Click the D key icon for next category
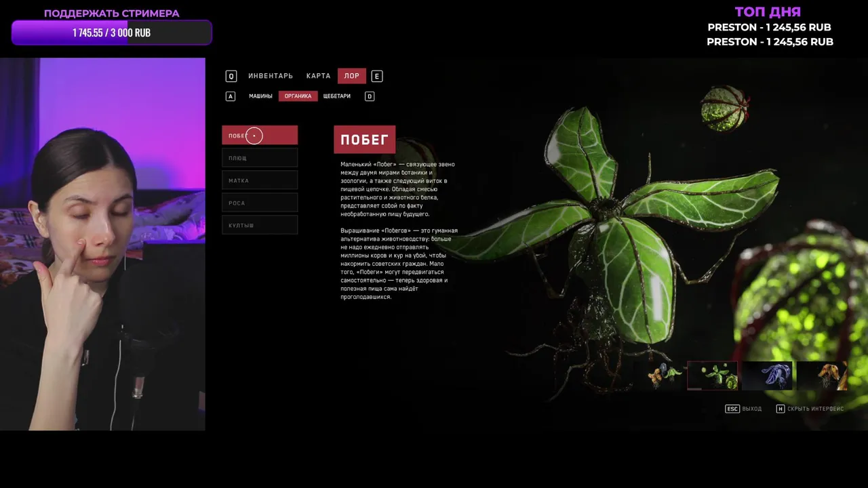This screenshot has height=488, width=868. pos(370,96)
